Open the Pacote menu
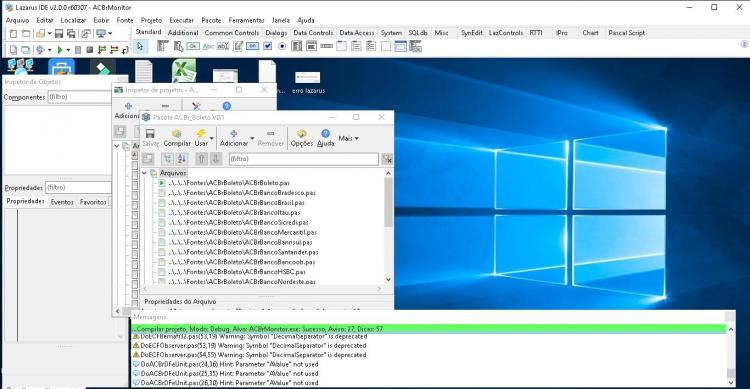Screen dimensions: 750x389 [x=211, y=20]
